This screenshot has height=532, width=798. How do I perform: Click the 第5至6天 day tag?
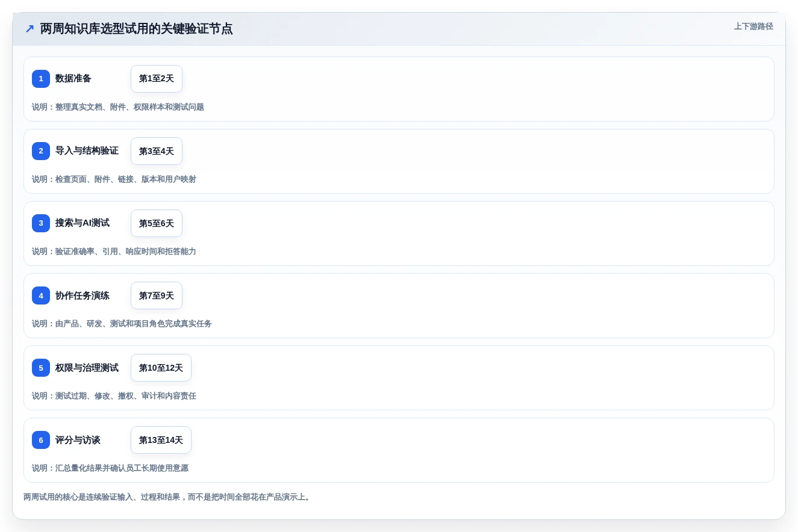[157, 223]
